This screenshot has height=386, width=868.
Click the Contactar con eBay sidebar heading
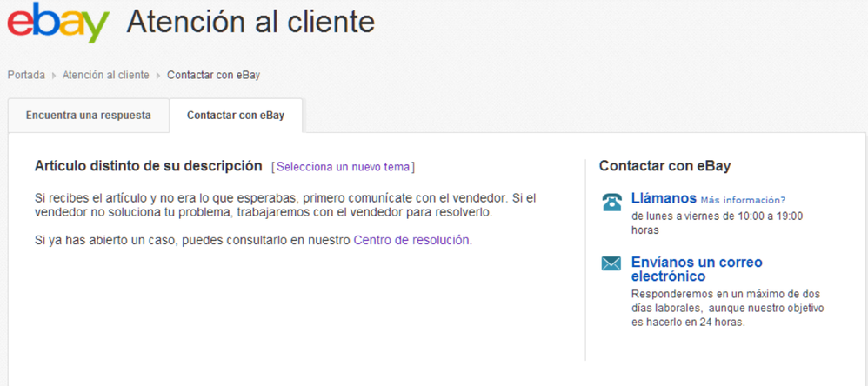tap(664, 166)
